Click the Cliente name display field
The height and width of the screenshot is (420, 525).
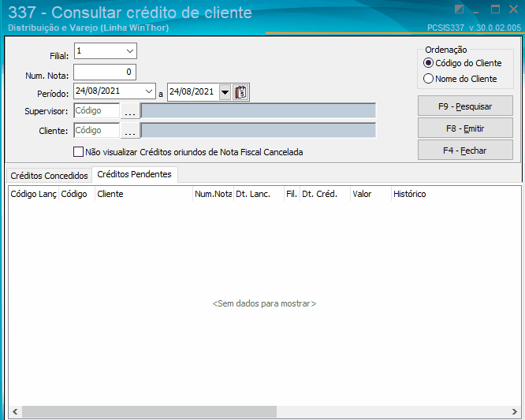tap(258, 131)
